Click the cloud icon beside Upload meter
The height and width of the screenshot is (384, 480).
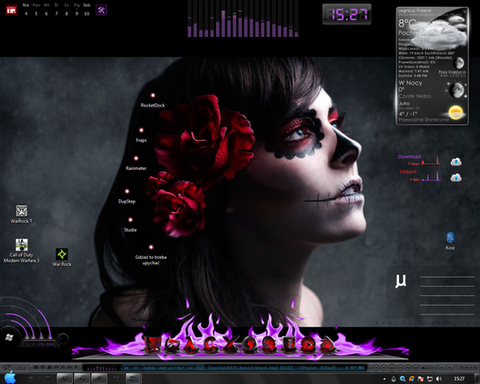[x=456, y=177]
